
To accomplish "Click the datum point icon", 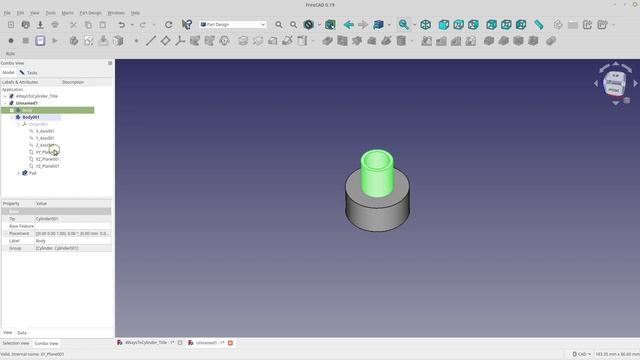I will coord(136,41).
